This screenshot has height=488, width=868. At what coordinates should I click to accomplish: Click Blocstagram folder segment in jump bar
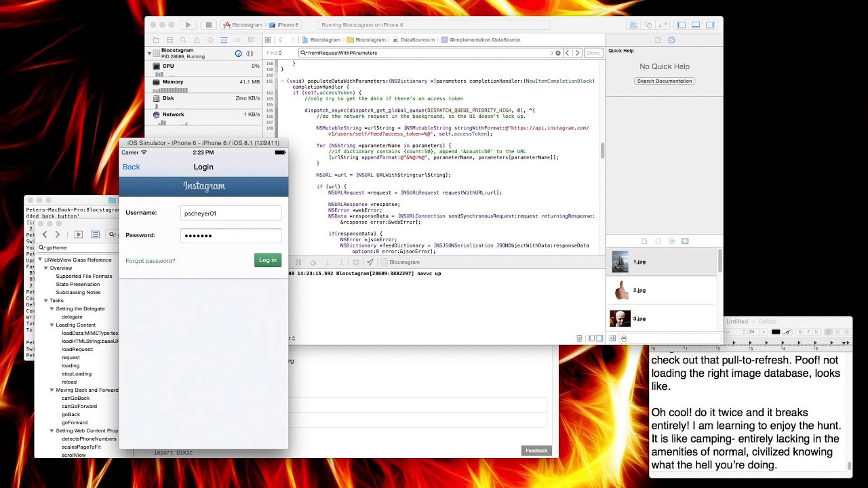[x=366, y=40]
